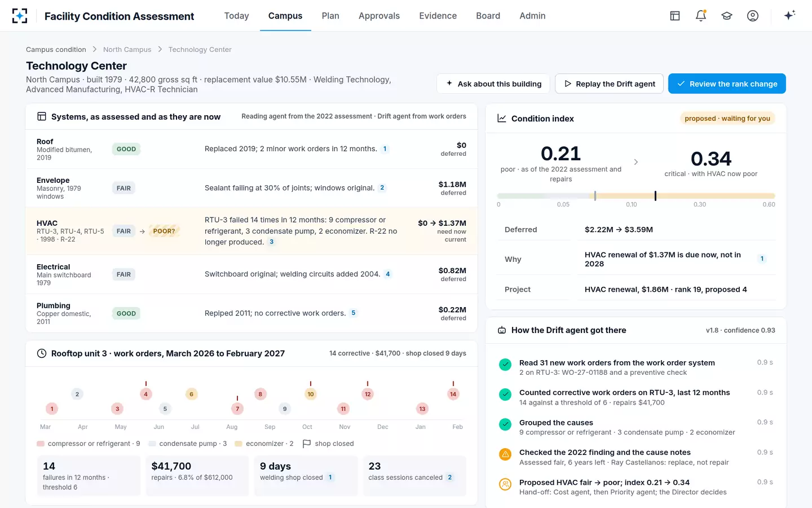Click the robot icon beside How the Drift agent got there
812x508 pixels.
coord(502,330)
